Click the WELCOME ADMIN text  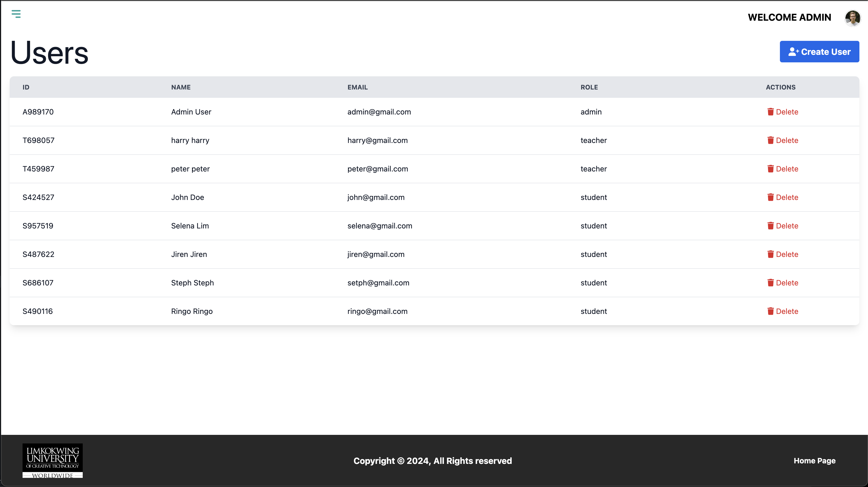point(789,17)
